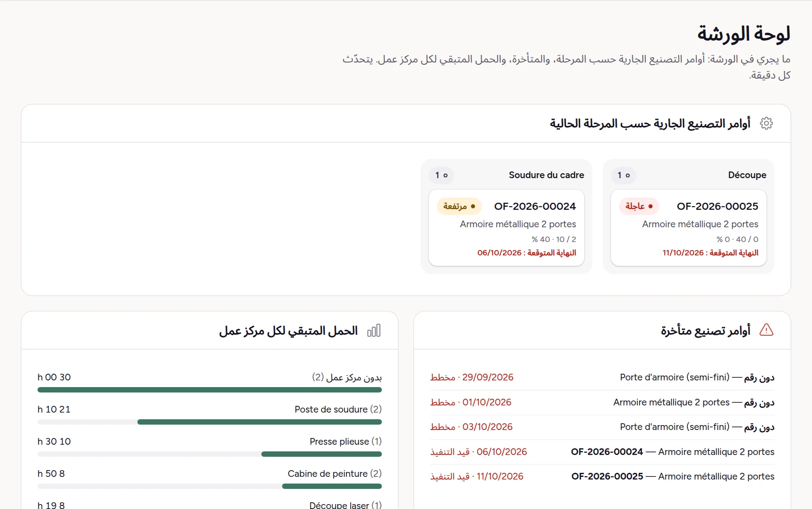Image resolution: width=812 pixels, height=509 pixels.
Task: Click the count badge in Soudure du cadre column
Action: tap(441, 175)
